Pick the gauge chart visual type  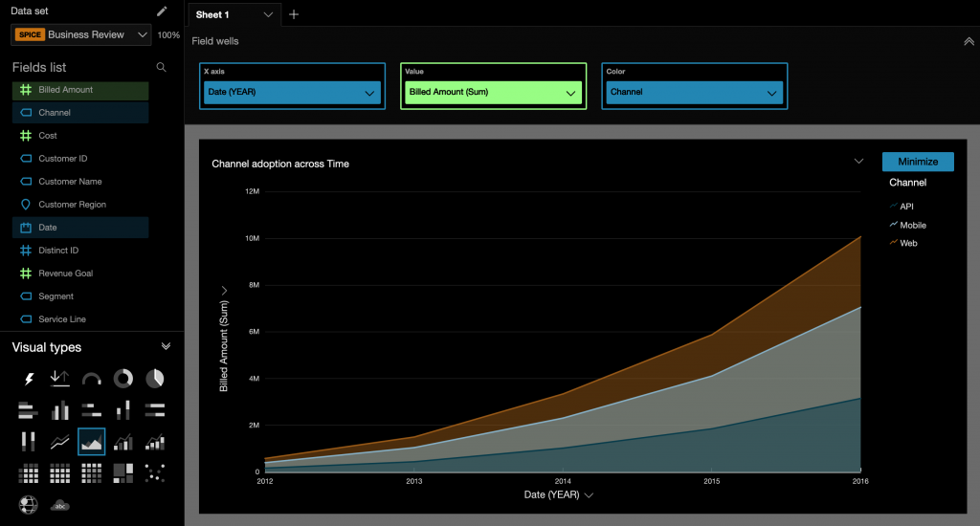[x=91, y=380]
